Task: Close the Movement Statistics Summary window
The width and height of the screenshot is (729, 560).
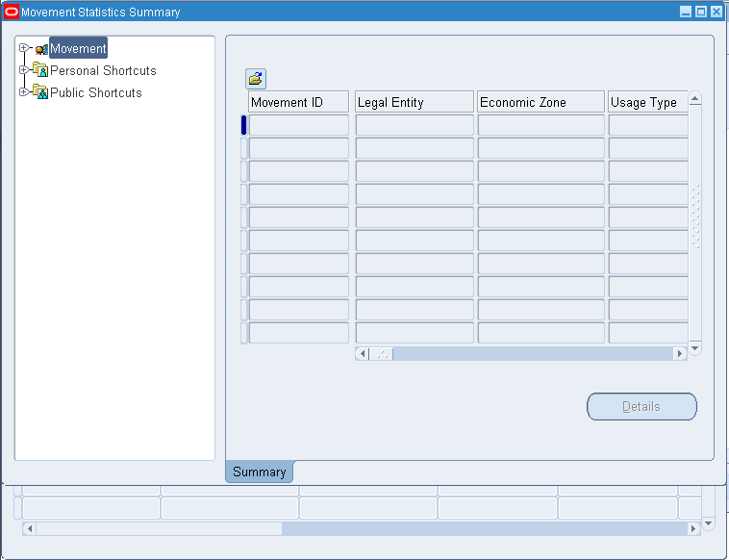Action: click(x=716, y=12)
